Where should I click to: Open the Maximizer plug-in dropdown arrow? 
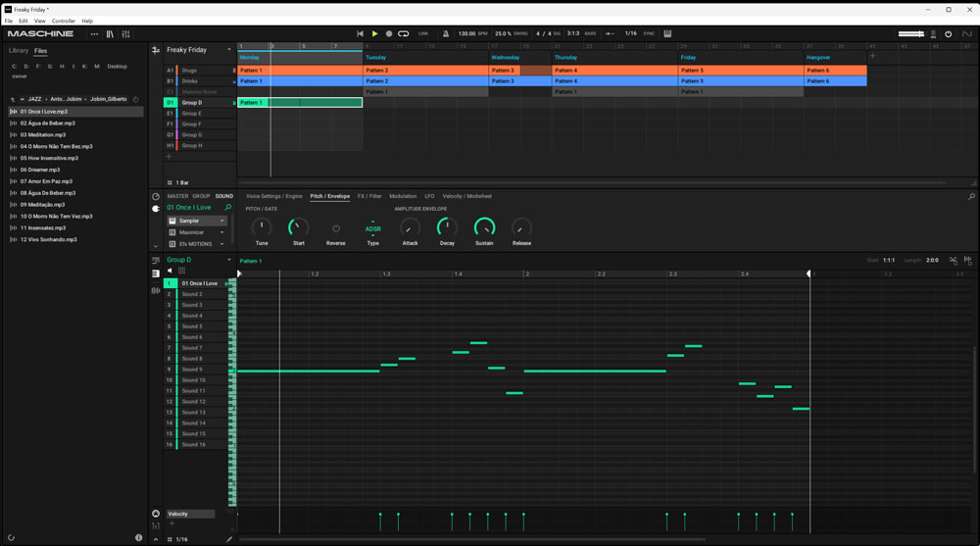[x=221, y=232]
